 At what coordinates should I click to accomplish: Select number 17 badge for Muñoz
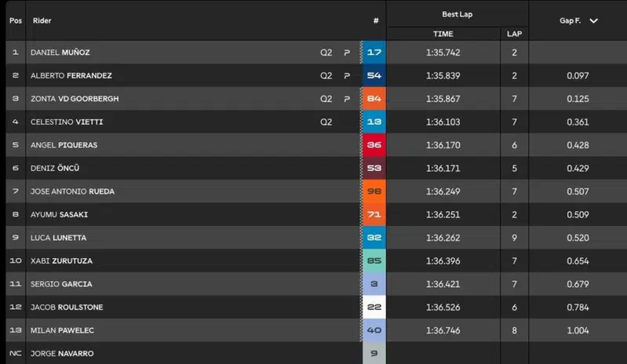[x=374, y=53]
